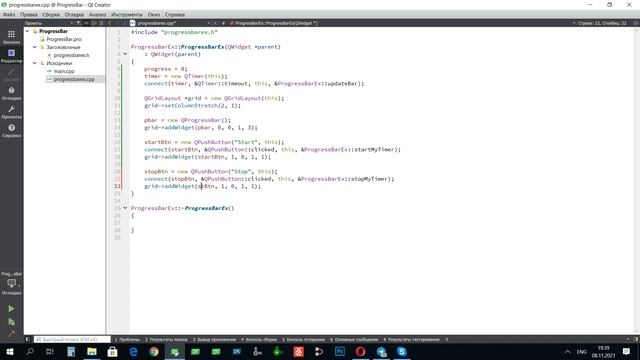Fold the constructor at line 4

click(125, 54)
